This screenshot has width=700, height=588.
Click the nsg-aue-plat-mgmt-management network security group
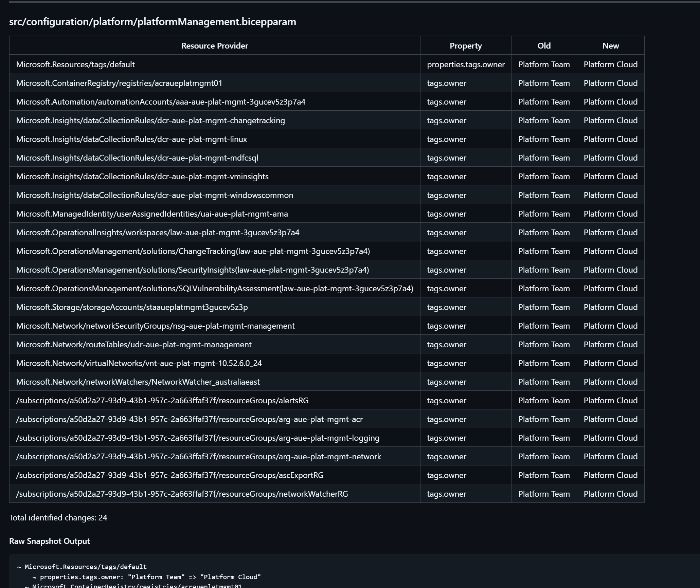click(x=155, y=326)
